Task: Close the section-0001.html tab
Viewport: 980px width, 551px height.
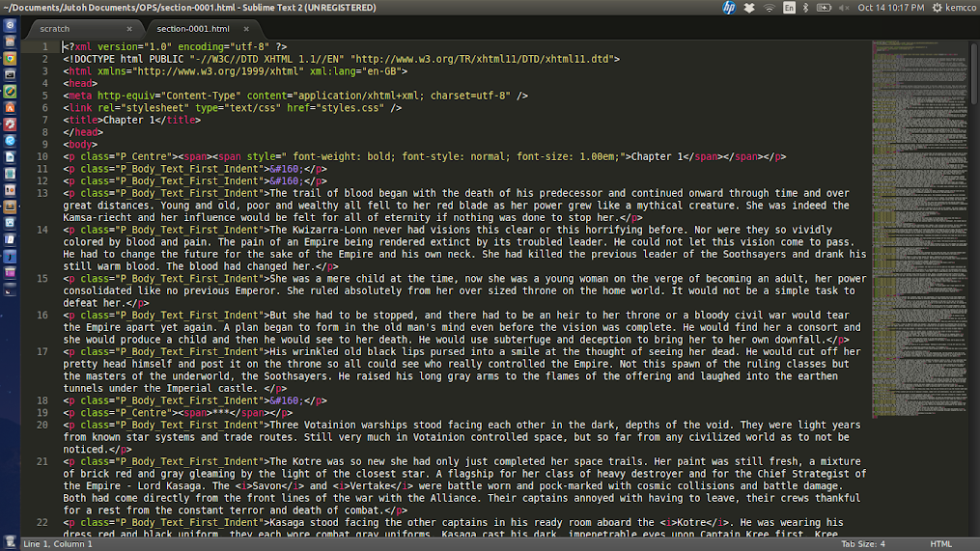Action: click(x=246, y=29)
